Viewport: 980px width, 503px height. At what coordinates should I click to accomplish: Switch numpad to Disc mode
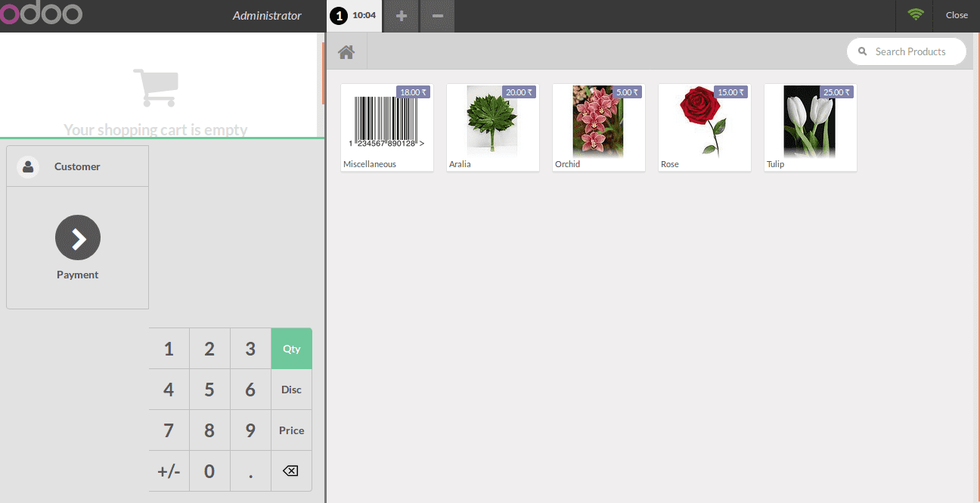pos(291,390)
